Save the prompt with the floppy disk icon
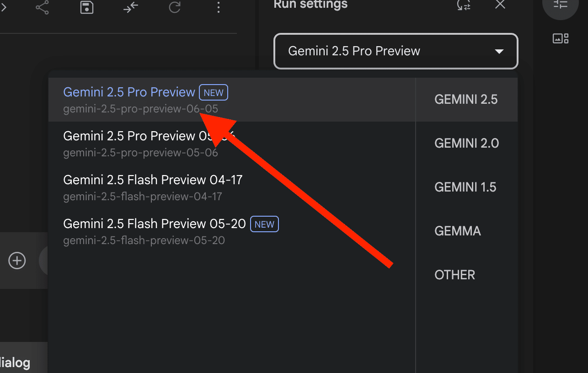 [x=87, y=7]
